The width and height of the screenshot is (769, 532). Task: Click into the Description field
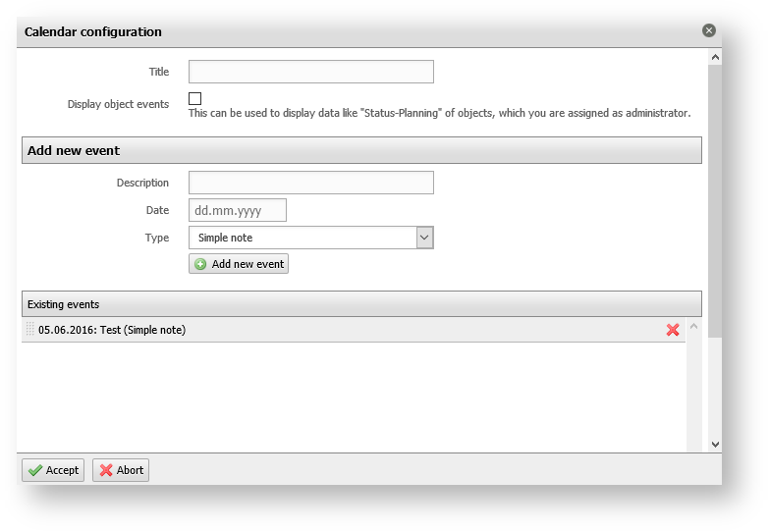[310, 183]
